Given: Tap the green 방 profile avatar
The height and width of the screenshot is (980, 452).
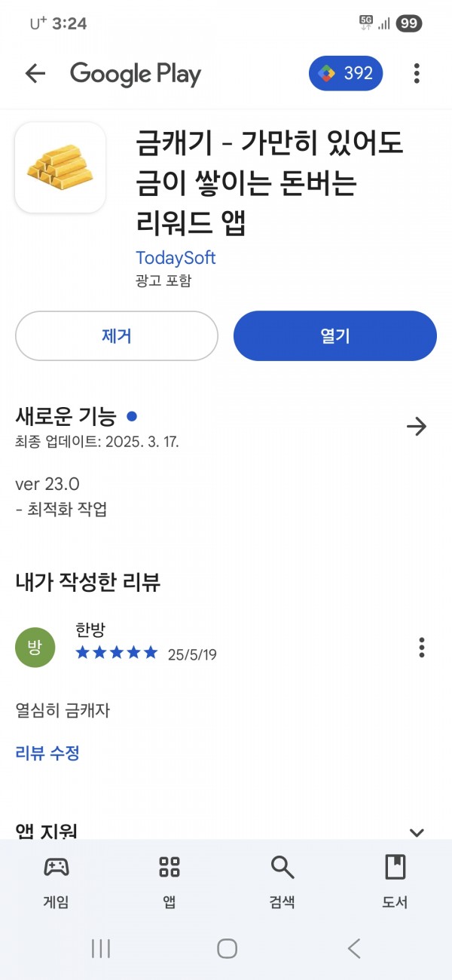Looking at the screenshot, I should coord(35,648).
